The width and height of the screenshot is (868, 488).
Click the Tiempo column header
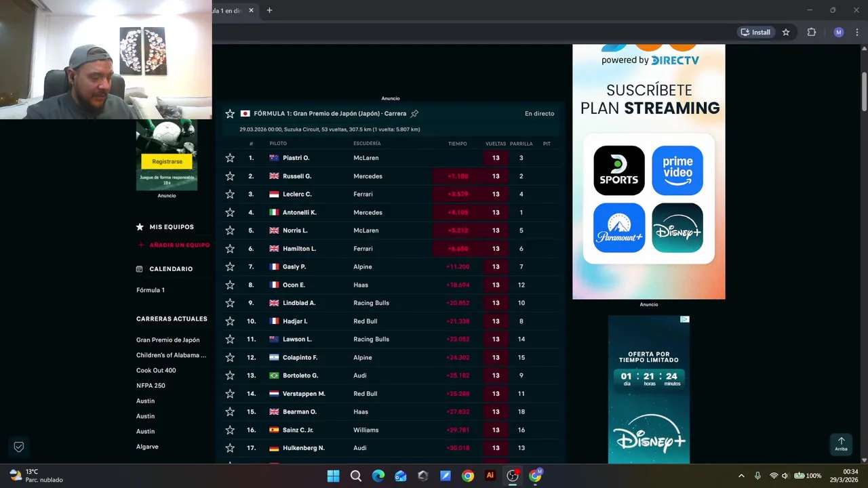(x=457, y=144)
